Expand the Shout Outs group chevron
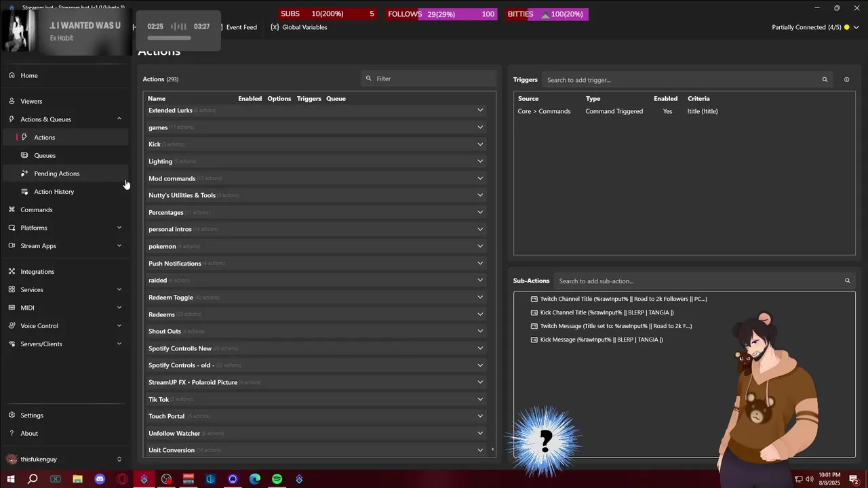 tap(480, 331)
